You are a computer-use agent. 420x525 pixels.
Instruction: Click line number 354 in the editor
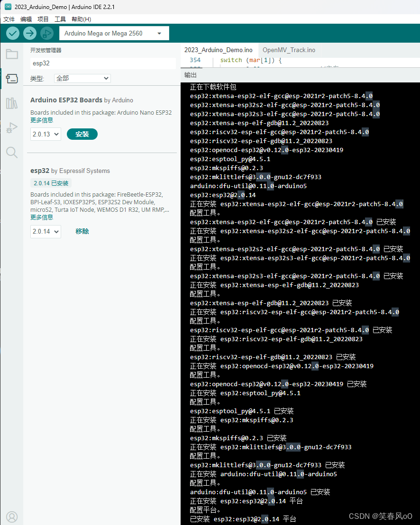click(195, 60)
